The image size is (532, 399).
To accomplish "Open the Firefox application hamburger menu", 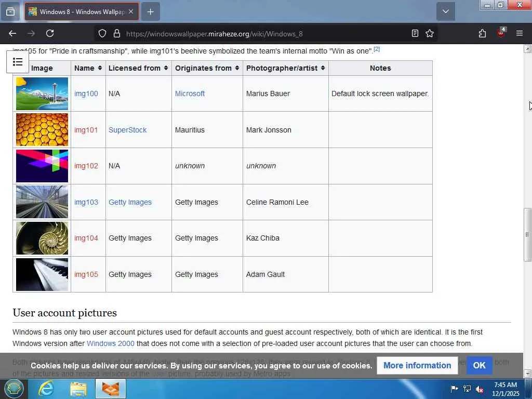I will point(520,33).
